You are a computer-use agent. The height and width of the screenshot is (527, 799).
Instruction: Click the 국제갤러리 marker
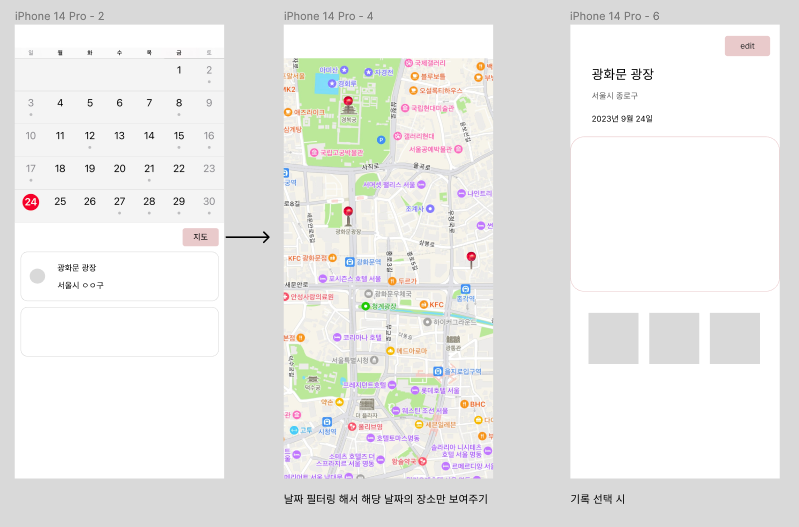(409, 63)
